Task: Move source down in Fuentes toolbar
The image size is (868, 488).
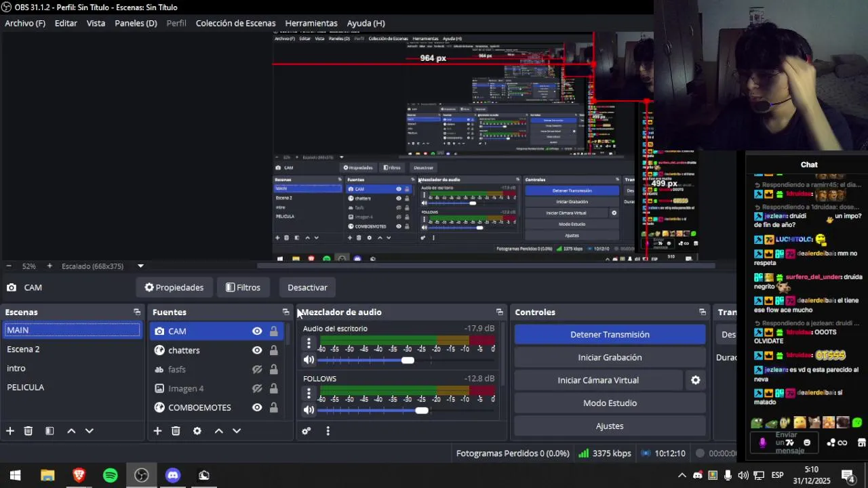Action: [x=237, y=431]
